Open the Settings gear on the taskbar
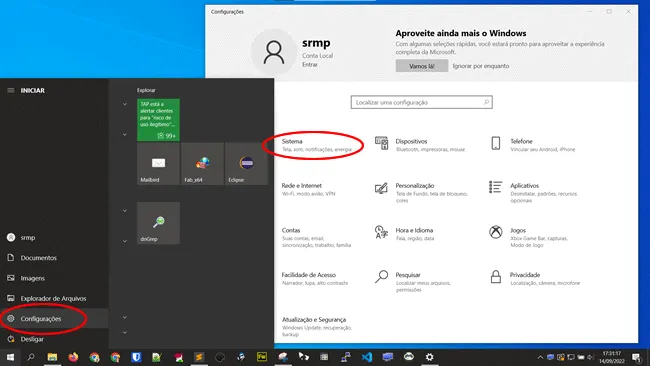 [x=429, y=357]
